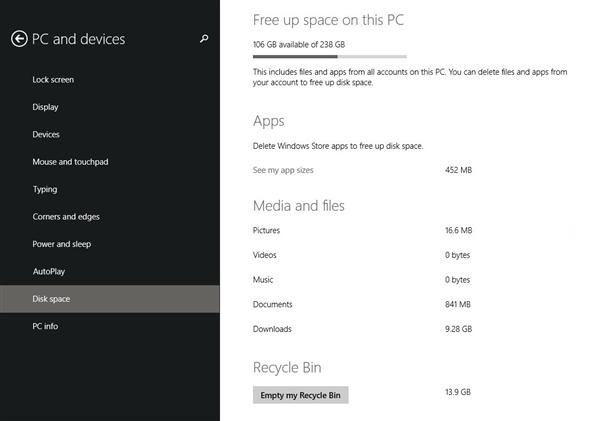600x421 pixels.
Task: Open Mouse and touchpad settings
Action: point(72,162)
